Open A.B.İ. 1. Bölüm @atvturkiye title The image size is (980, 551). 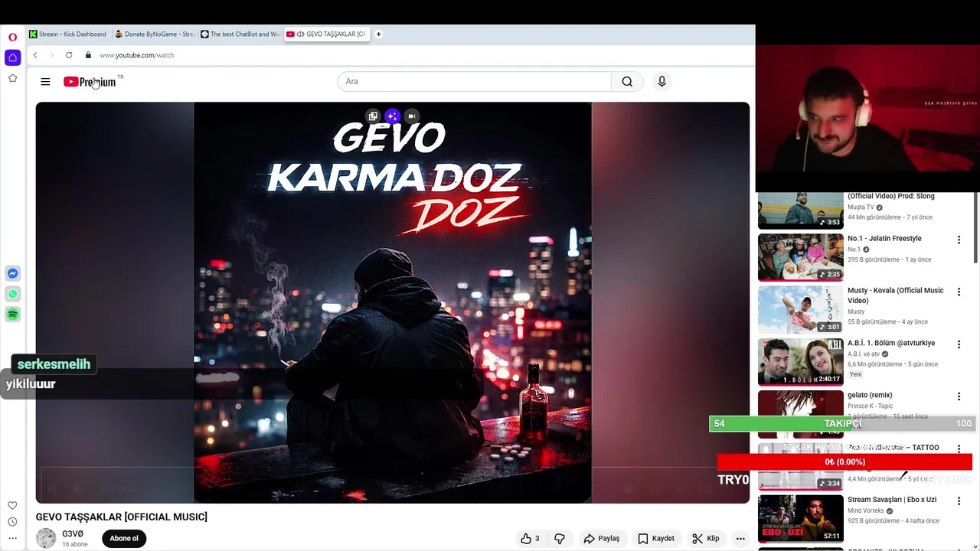click(891, 344)
